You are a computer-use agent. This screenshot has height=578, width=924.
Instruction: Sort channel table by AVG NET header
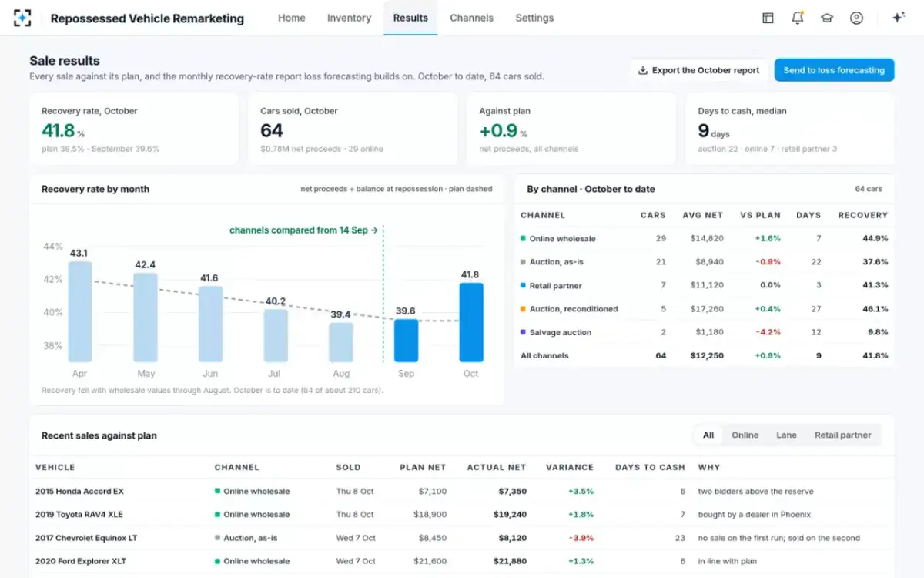click(703, 216)
